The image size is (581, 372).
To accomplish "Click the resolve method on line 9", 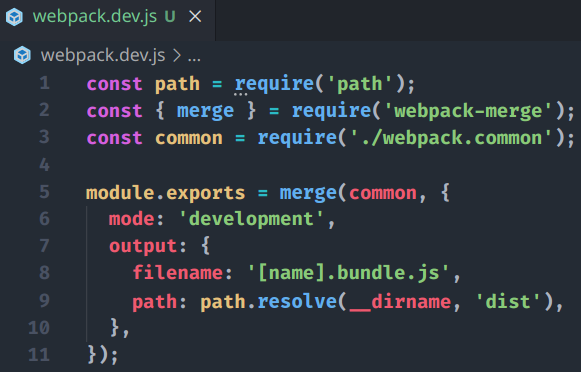I will (x=297, y=301).
